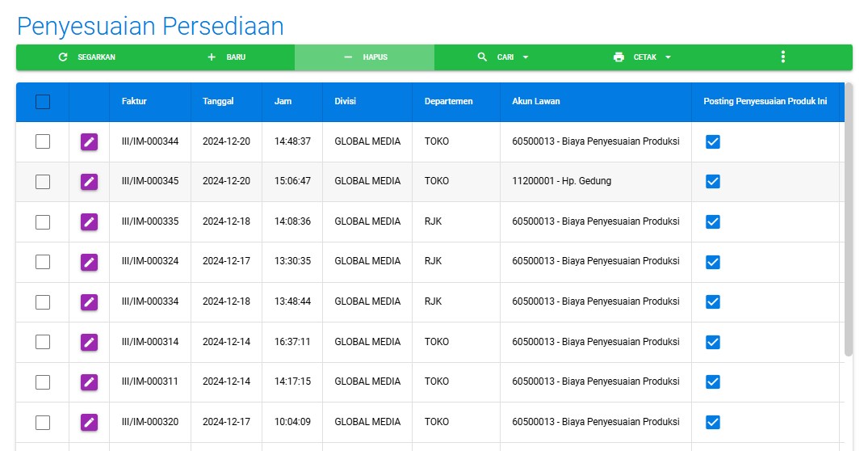Uncheck Posting Penyesuaian for III/IM-000311
This screenshot has height=451, width=868.
click(712, 381)
